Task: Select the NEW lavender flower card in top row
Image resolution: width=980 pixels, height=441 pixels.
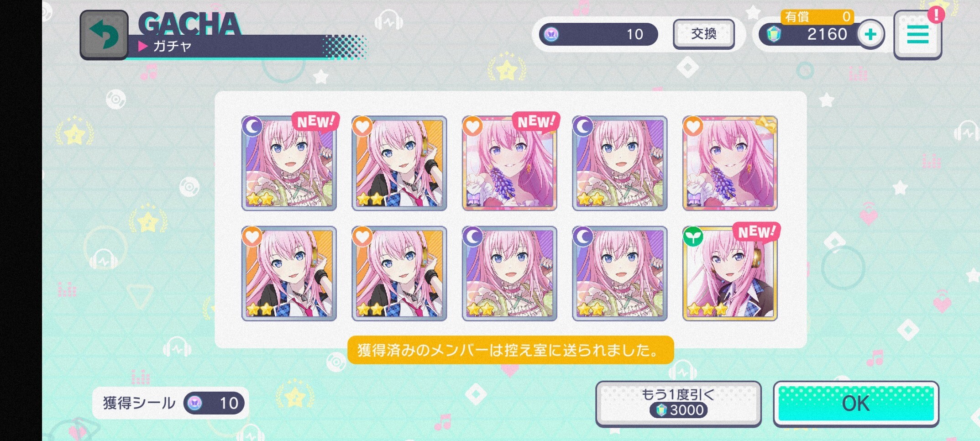Action: 509,163
